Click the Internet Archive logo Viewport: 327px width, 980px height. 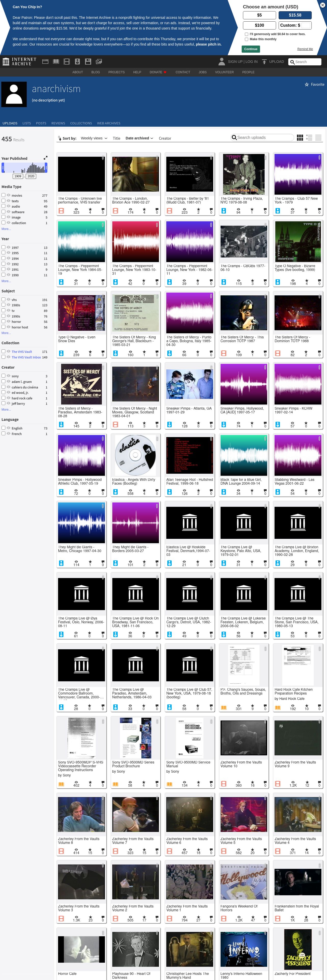(19, 62)
